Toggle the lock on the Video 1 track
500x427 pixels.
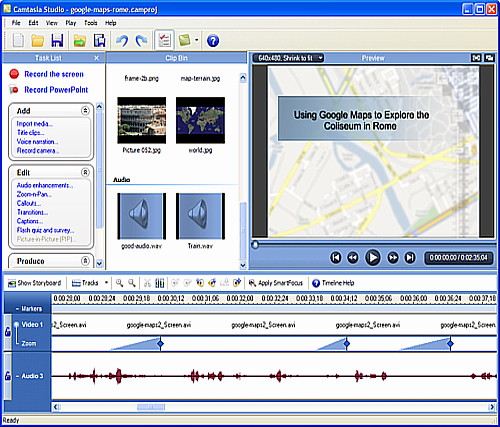8,332
